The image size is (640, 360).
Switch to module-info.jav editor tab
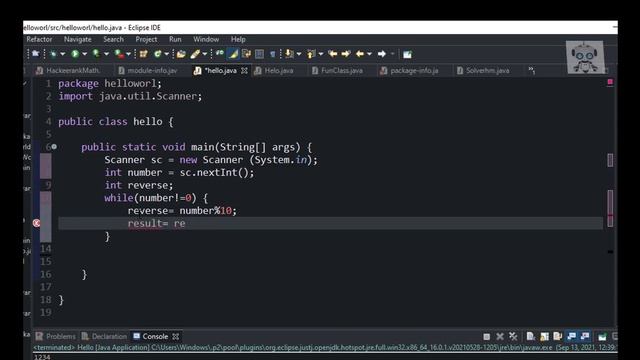click(x=148, y=71)
